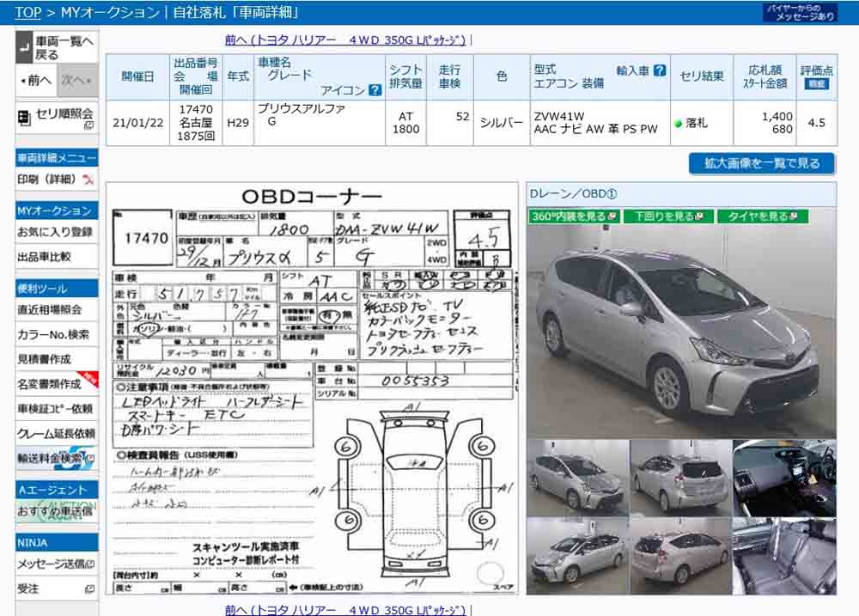Click the PDF icon next to 印刷(詳細)
Screen dimensions: 859x616
coord(88,180)
